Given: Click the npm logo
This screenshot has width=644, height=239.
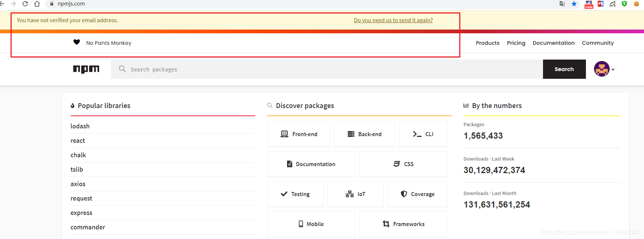Looking at the screenshot, I should click(x=86, y=69).
